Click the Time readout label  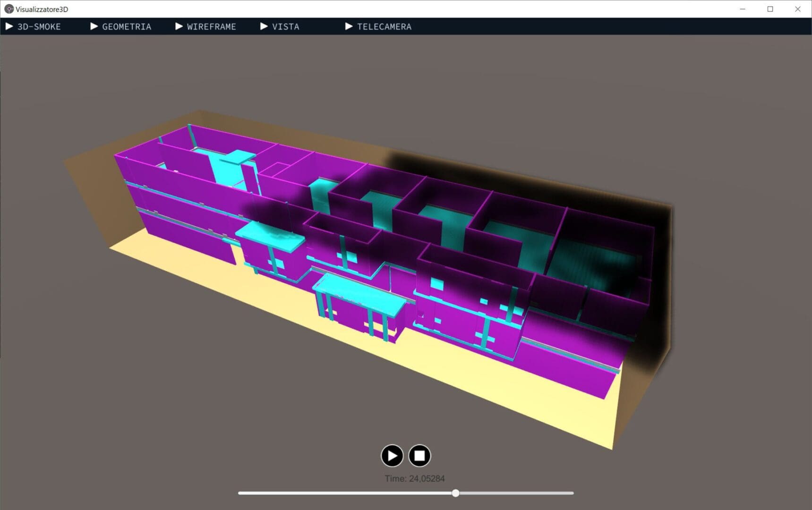(414, 478)
